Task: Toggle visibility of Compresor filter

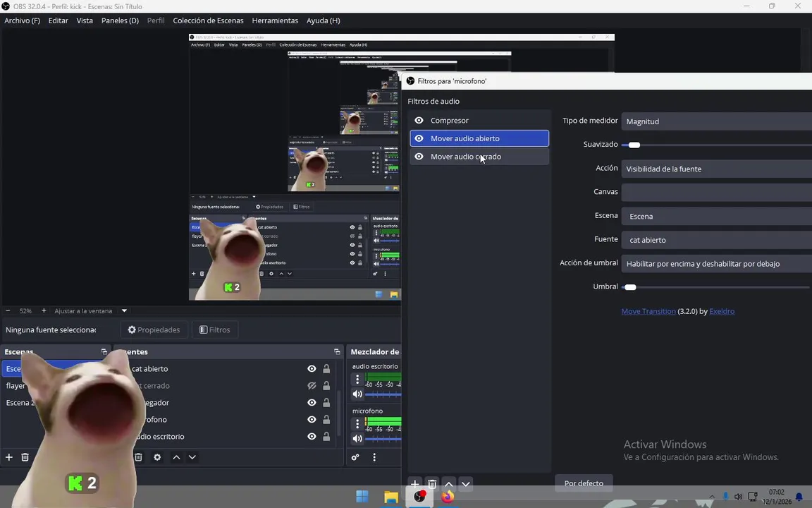Action: point(419,120)
